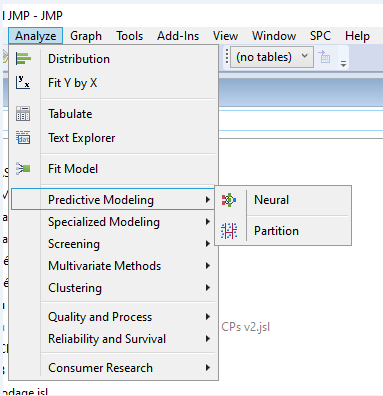This screenshot has height=396, width=383.
Task: Launch Text Explorer from the menu
Action: (113, 138)
